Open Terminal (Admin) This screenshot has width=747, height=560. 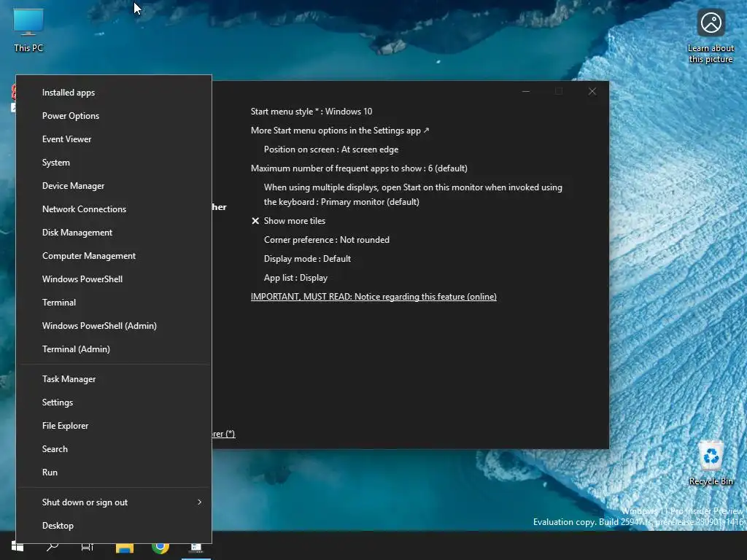(114, 349)
